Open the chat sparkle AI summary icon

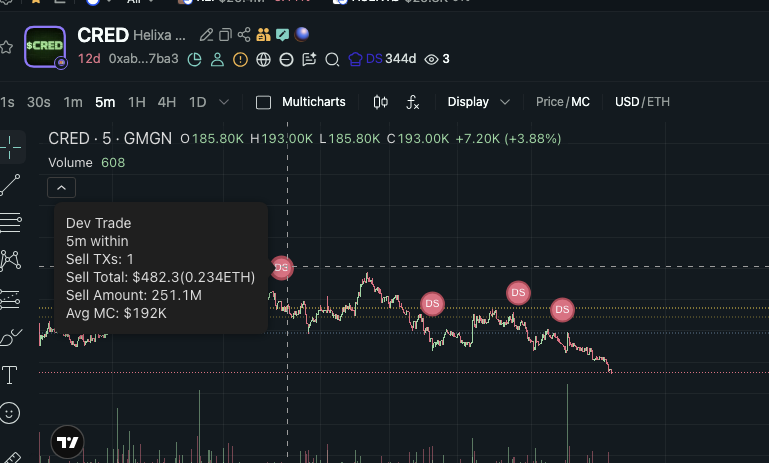(x=309, y=59)
